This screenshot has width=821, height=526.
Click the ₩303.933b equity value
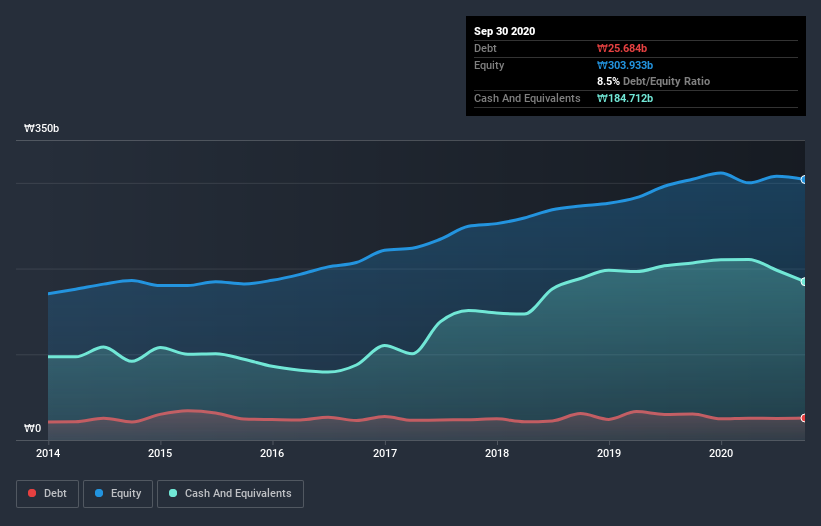click(625, 65)
